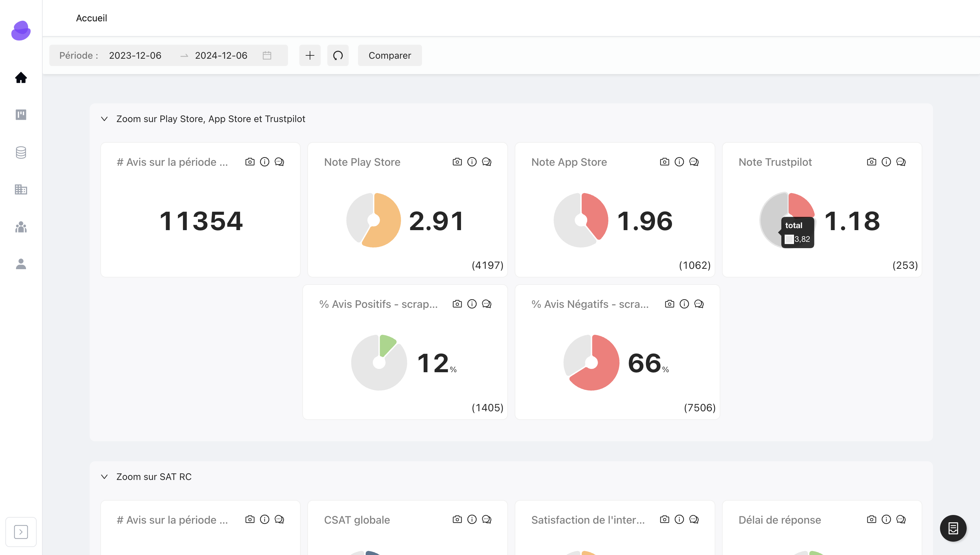Show info for Délai de réponse
This screenshot has width=980, height=555.
point(886,520)
